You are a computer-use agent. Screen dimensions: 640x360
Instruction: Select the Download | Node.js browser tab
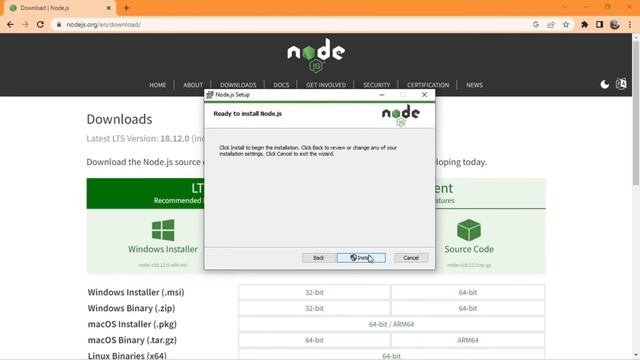59,8
